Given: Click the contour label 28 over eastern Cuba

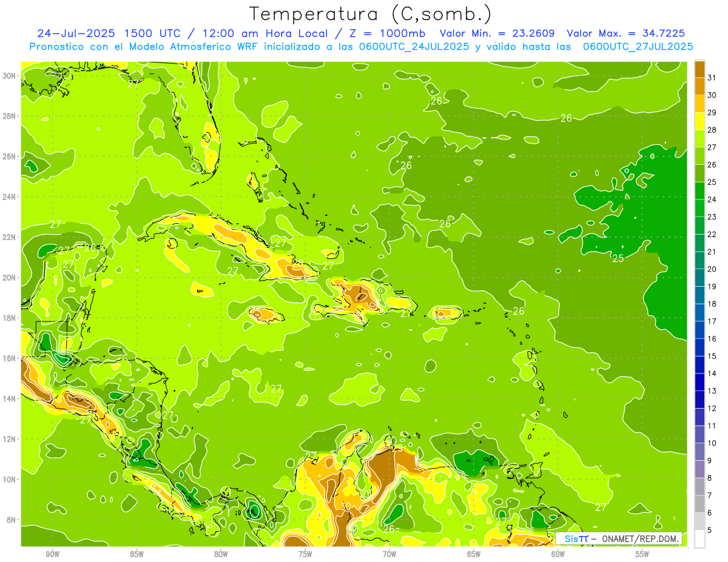Looking at the screenshot, I should pyautogui.click(x=298, y=263).
